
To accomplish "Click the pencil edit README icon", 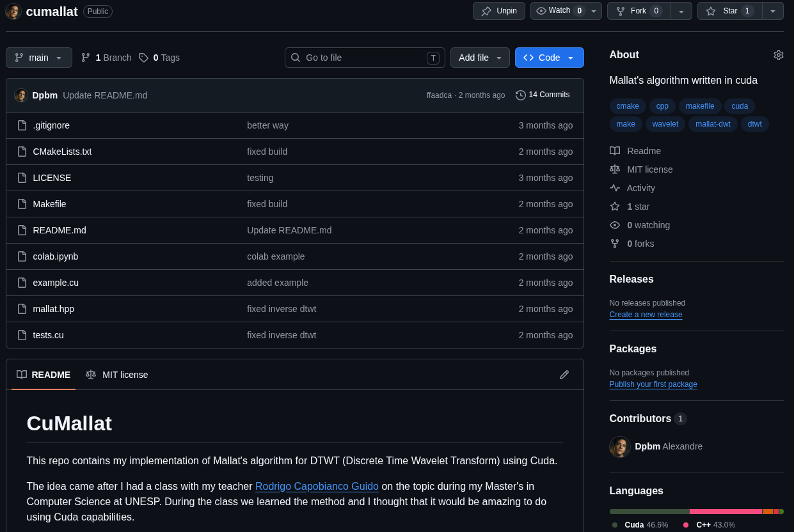I will click(564, 375).
